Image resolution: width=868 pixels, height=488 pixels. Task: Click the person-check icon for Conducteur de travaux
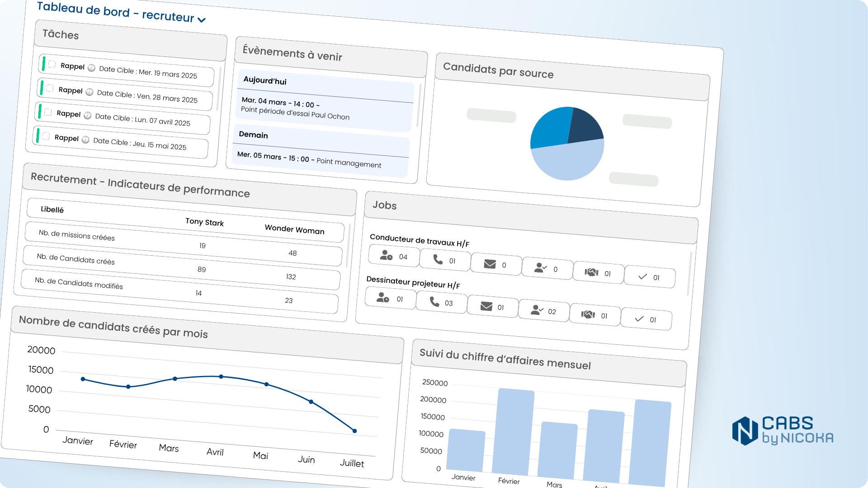541,268
